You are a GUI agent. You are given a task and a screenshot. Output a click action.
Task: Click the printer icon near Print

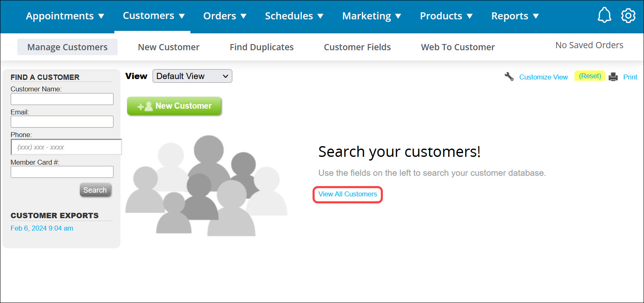coord(613,77)
